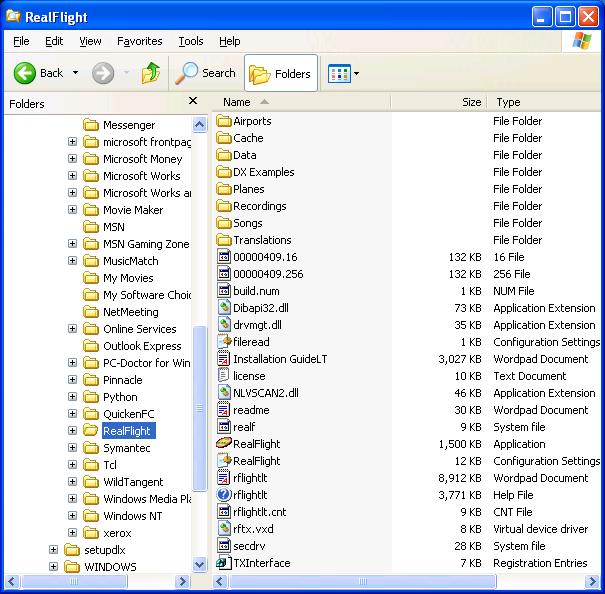The height and width of the screenshot is (594, 605).
Task: Click the rflightlt.cnt file icon
Action: (224, 511)
